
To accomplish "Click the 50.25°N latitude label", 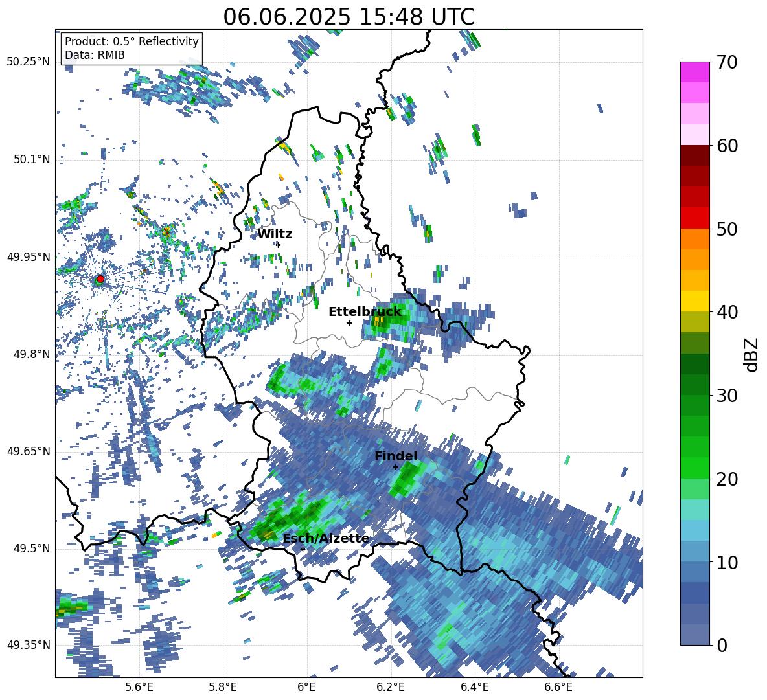I will pos(29,62).
